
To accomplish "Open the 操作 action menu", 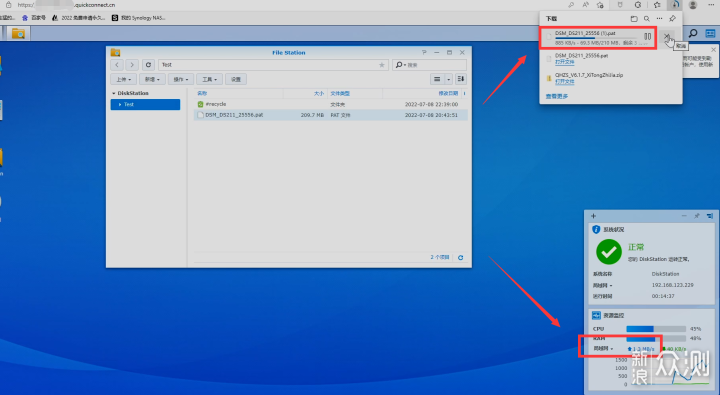I will pyautogui.click(x=180, y=79).
